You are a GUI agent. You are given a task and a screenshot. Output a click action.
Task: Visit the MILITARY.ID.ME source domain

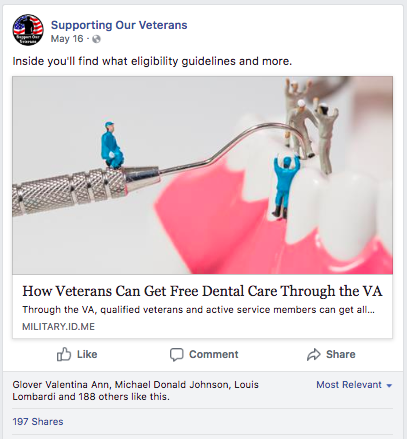tap(58, 327)
